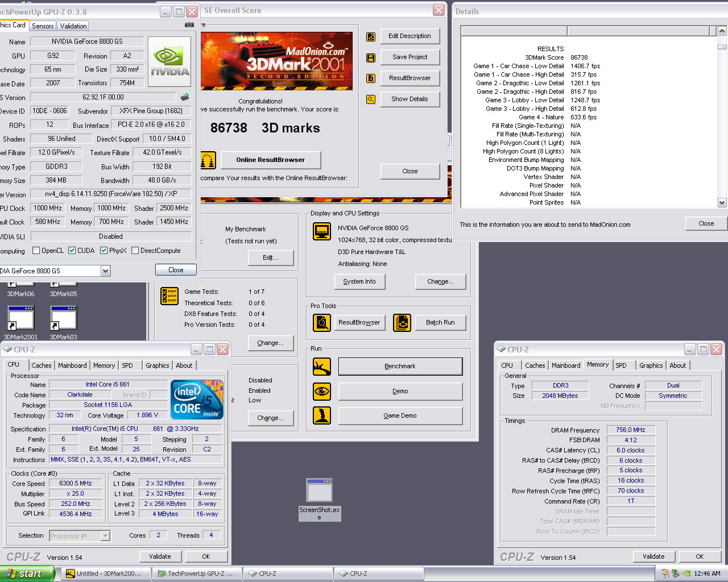Click the Game Demo button
728x582 pixels.
tap(400, 416)
